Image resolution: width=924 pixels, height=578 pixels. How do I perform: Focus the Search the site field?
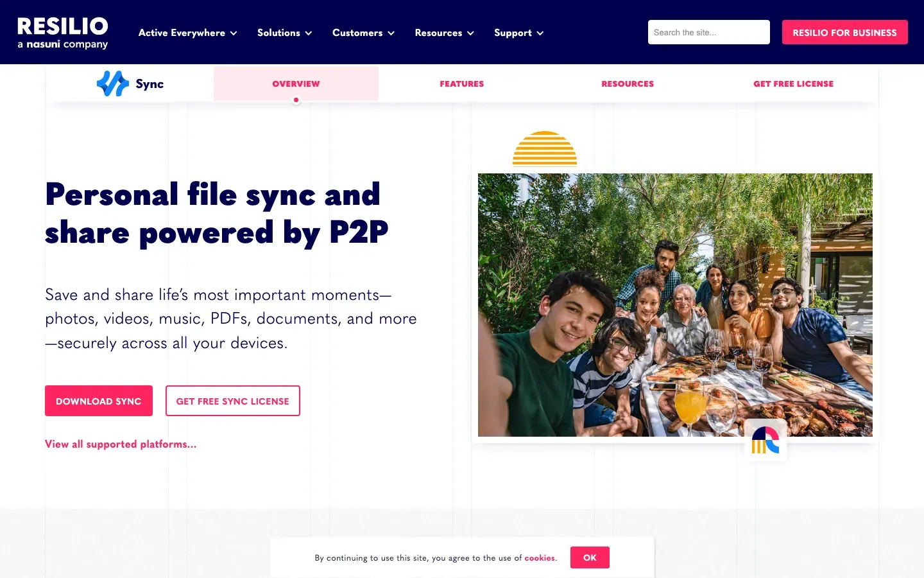708,32
